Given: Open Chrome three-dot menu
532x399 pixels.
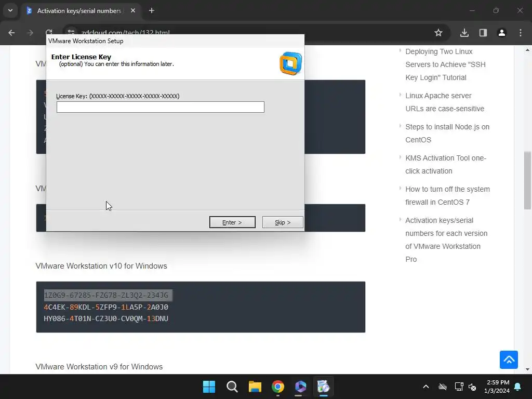Looking at the screenshot, I should (521, 33).
